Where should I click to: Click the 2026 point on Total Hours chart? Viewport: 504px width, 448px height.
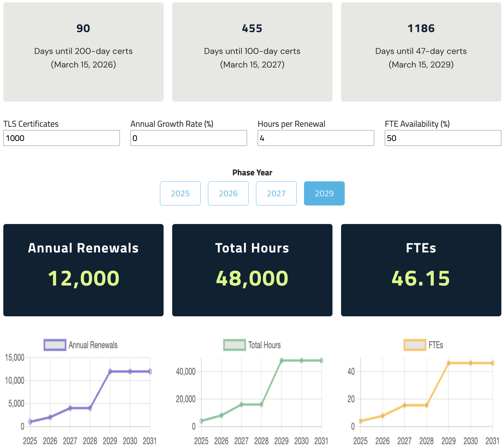(x=222, y=415)
